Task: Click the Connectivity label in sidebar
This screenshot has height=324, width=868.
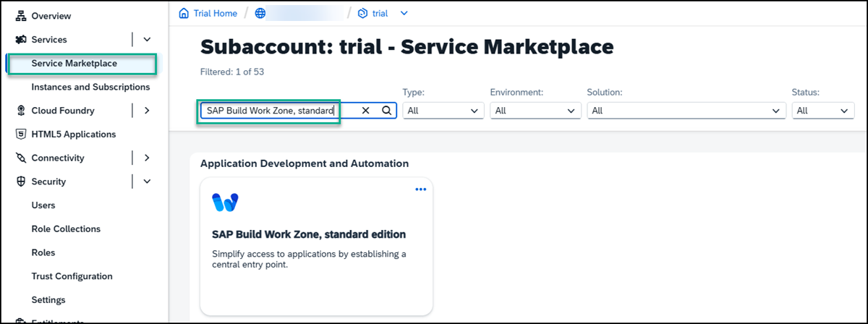Action: click(x=58, y=158)
